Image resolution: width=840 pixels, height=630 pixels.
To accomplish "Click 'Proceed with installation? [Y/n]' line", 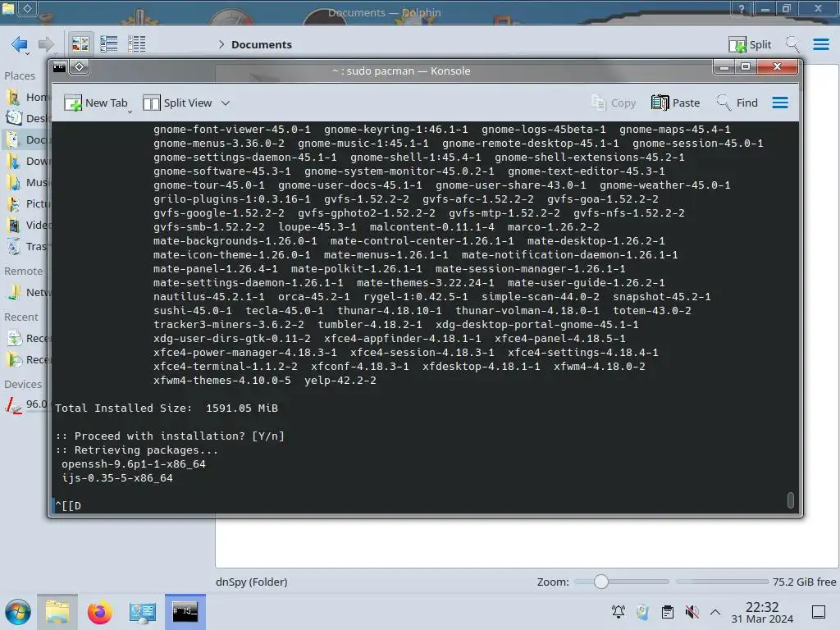I will point(170,436).
